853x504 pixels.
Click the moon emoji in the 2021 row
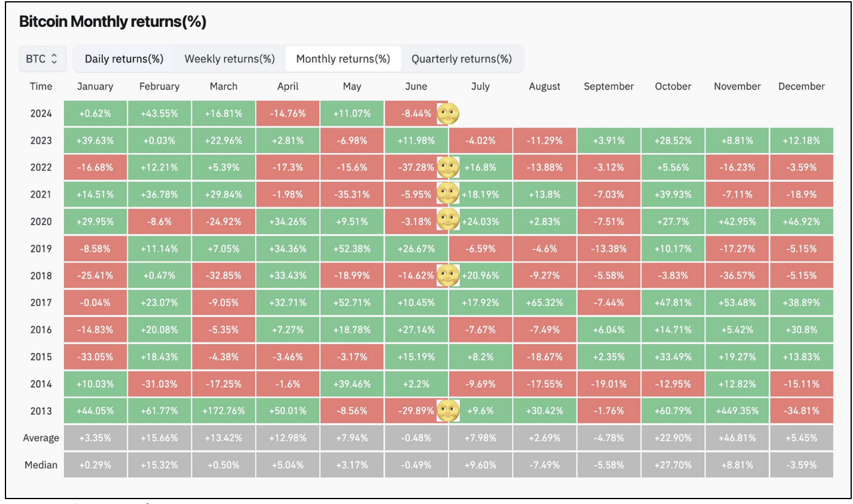[x=448, y=194]
